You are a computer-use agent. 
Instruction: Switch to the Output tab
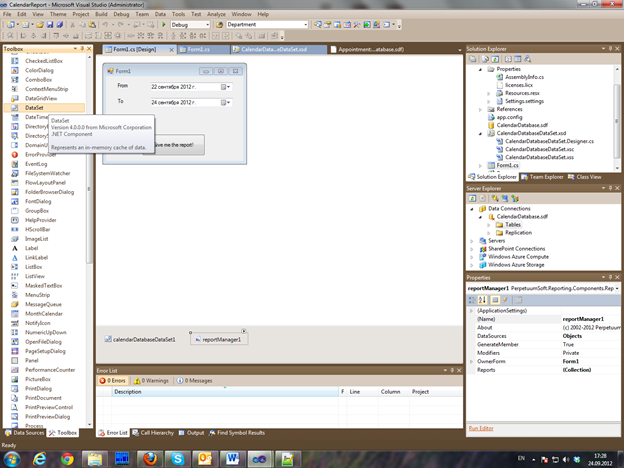pos(191,433)
